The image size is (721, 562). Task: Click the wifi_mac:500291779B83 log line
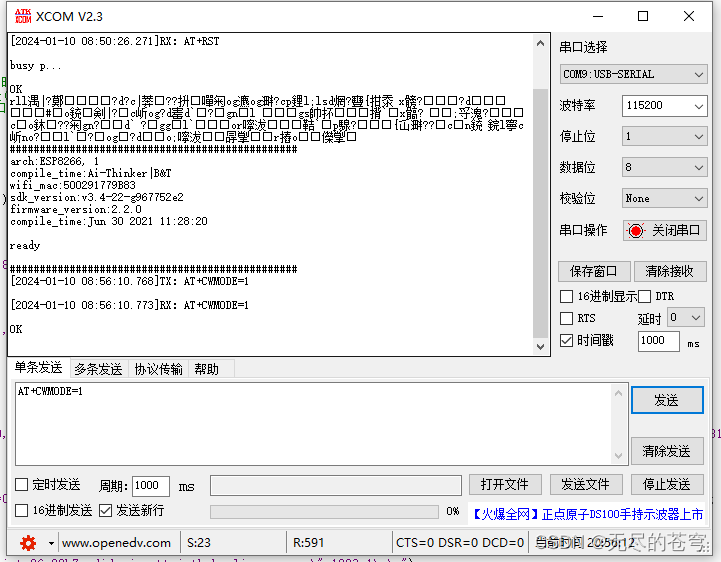73,185
